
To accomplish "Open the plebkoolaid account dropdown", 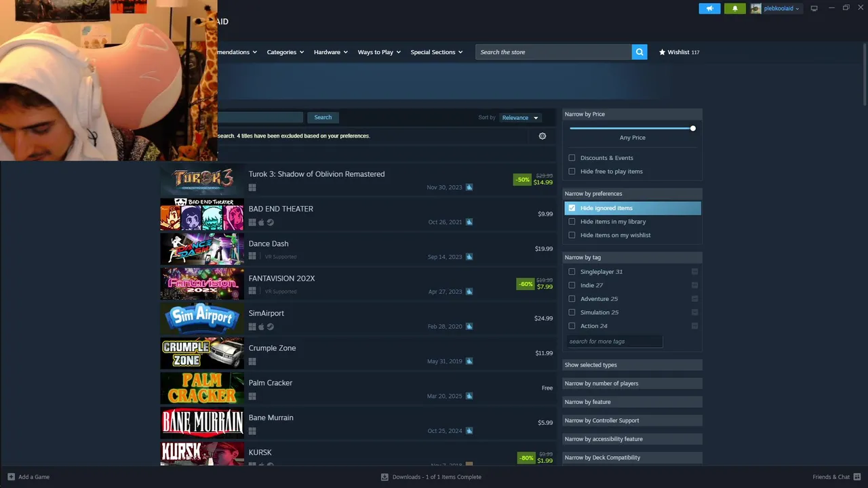I will click(782, 9).
